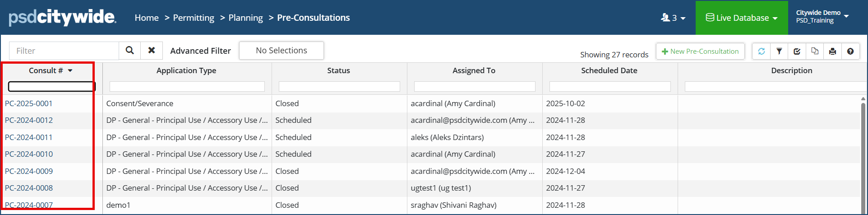The image size is (868, 215).
Task: Go to the Home breadcrumb
Action: point(147,18)
